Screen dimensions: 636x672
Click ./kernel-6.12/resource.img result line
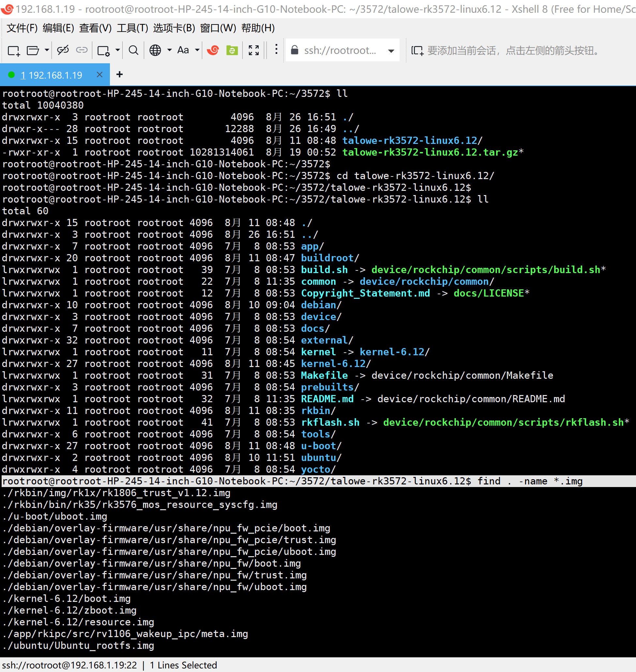tap(78, 622)
